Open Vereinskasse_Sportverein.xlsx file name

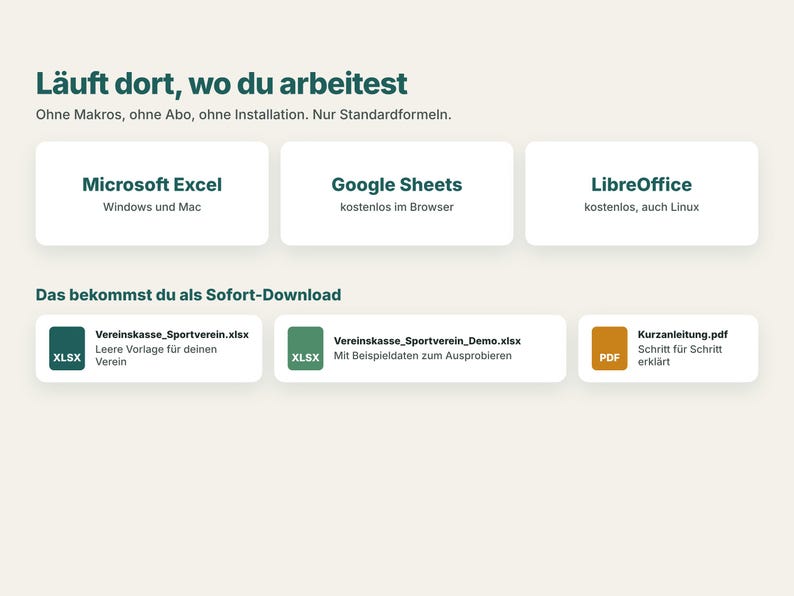click(x=172, y=335)
